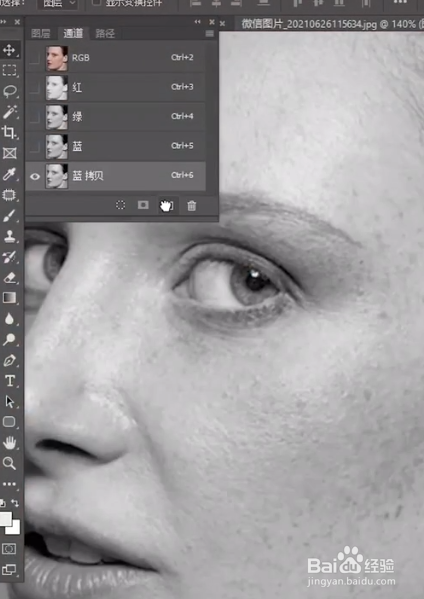Select the Clone Stamp tool
Viewport: 424px width, 599px height.
9,236
